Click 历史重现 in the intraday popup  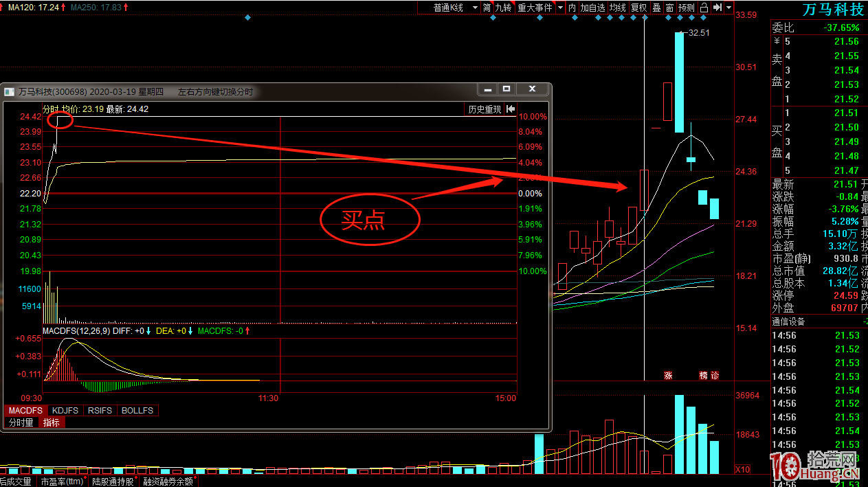tap(485, 109)
